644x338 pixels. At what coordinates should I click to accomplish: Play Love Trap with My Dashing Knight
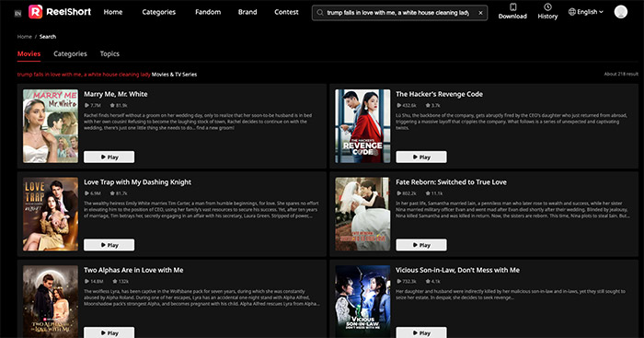click(x=109, y=245)
